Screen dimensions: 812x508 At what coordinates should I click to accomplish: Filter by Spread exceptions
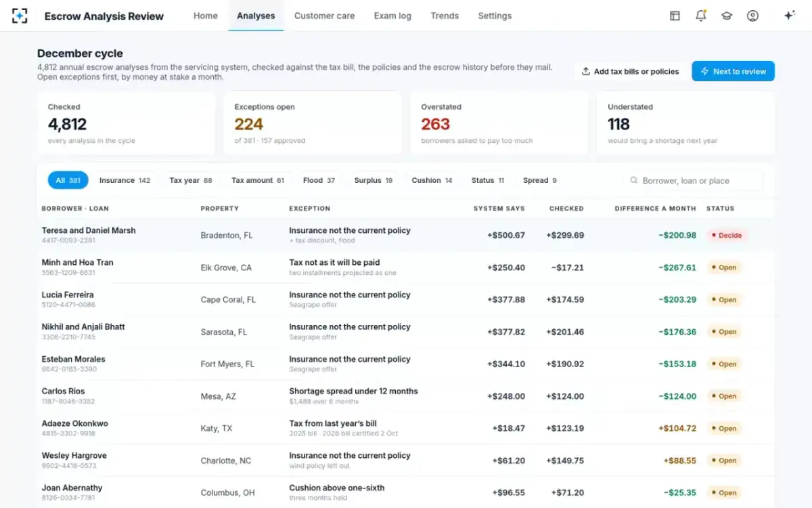(x=540, y=180)
